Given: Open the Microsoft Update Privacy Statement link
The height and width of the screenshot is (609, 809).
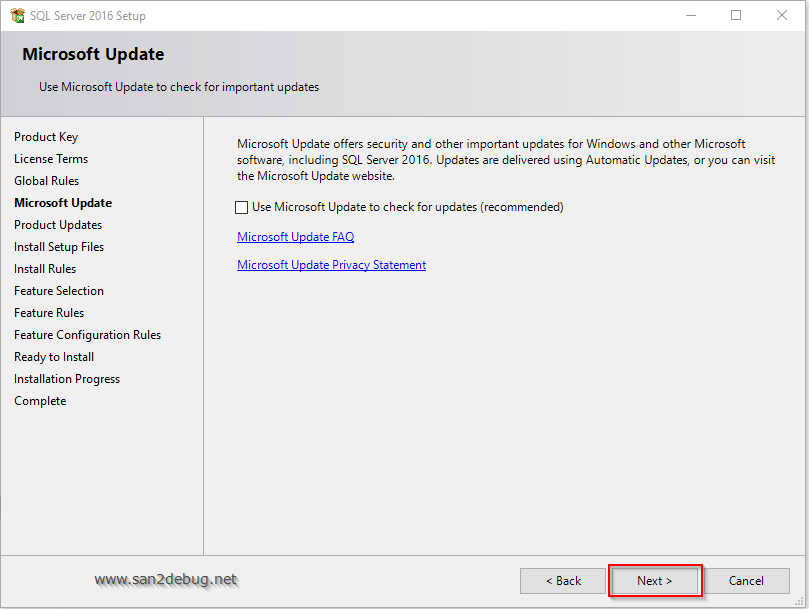Looking at the screenshot, I should 331,265.
